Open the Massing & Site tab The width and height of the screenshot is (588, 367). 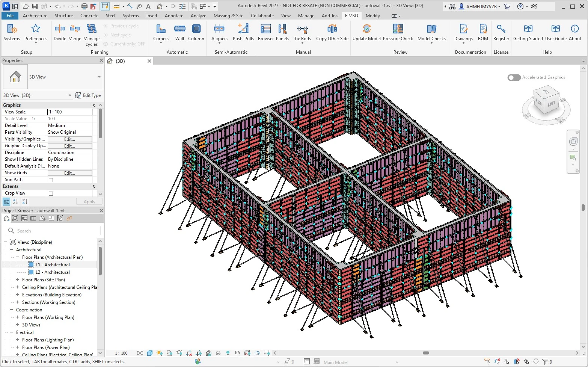(228, 16)
